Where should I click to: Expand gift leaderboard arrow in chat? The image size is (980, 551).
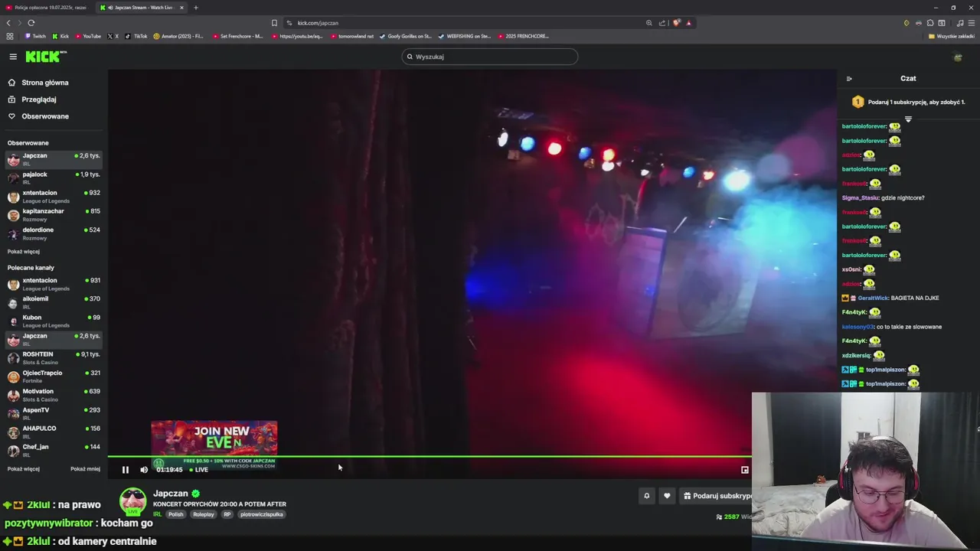pyautogui.click(x=908, y=119)
